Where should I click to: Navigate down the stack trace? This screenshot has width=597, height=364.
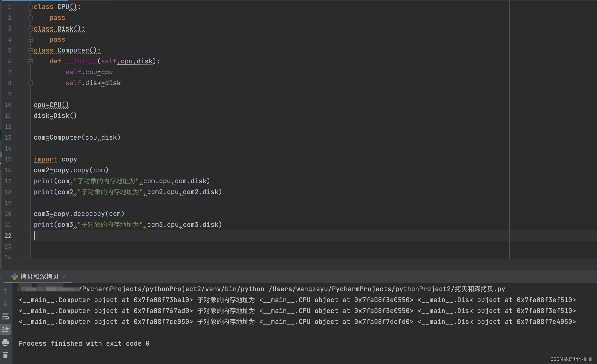[6, 304]
